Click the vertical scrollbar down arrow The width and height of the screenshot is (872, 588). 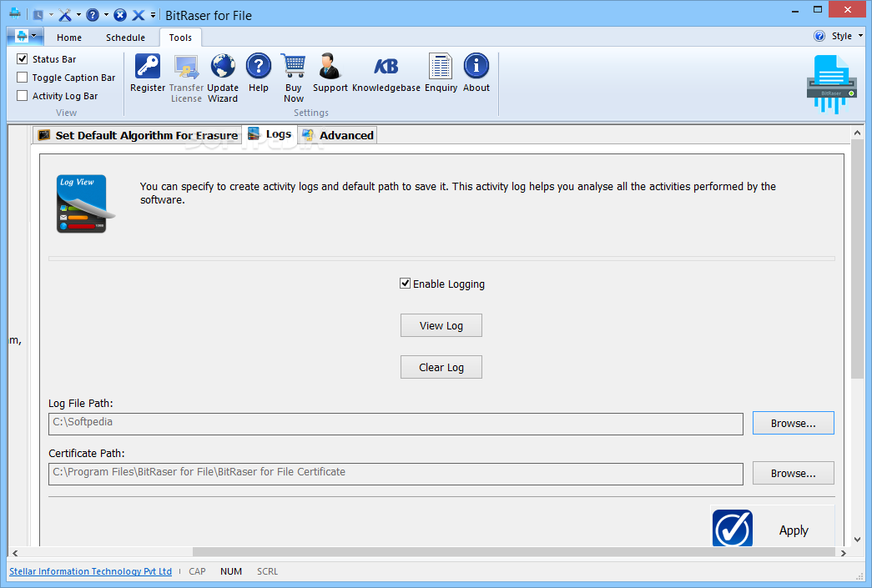pyautogui.click(x=857, y=539)
